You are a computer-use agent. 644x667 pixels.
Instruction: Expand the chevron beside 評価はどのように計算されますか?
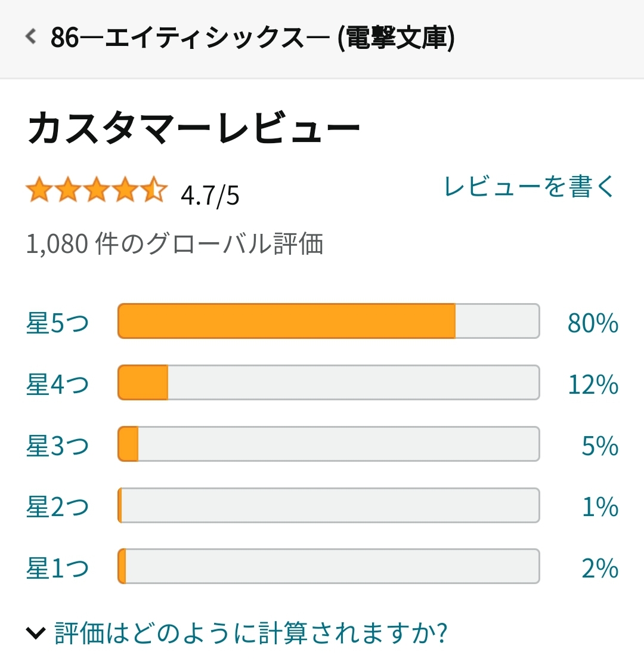pos(36,633)
